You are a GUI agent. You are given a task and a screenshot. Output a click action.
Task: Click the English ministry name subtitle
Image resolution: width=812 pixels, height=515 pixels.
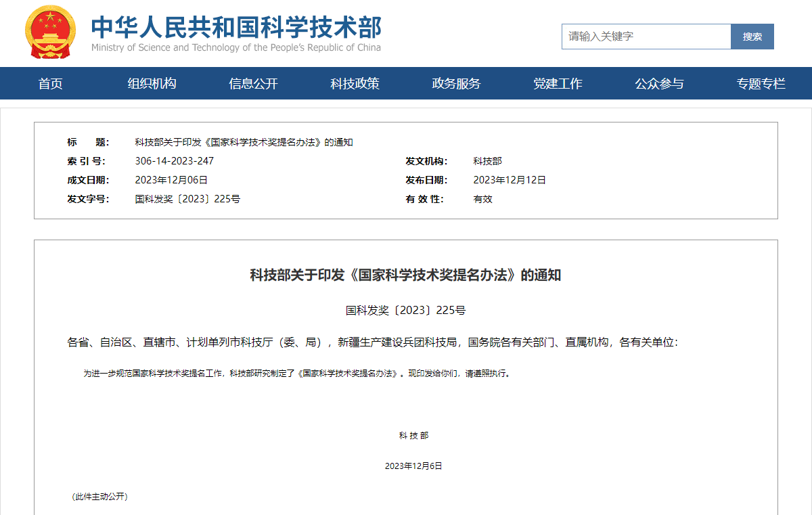tap(236, 47)
